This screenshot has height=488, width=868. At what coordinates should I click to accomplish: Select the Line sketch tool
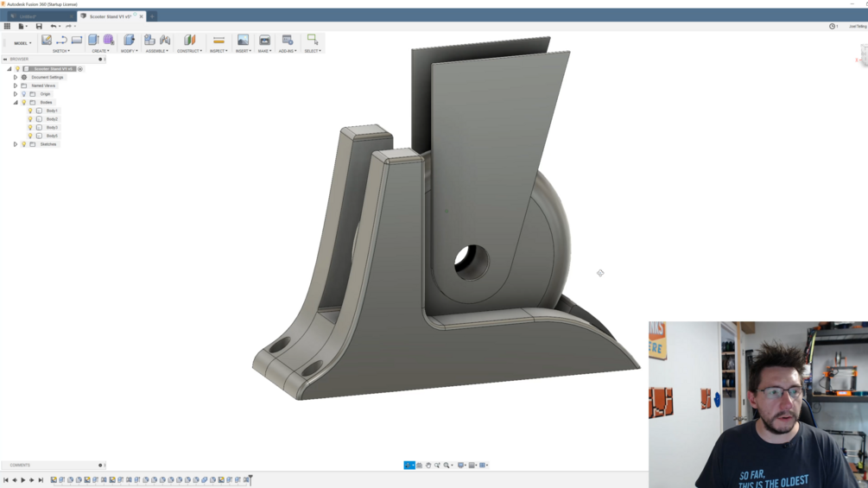click(61, 40)
